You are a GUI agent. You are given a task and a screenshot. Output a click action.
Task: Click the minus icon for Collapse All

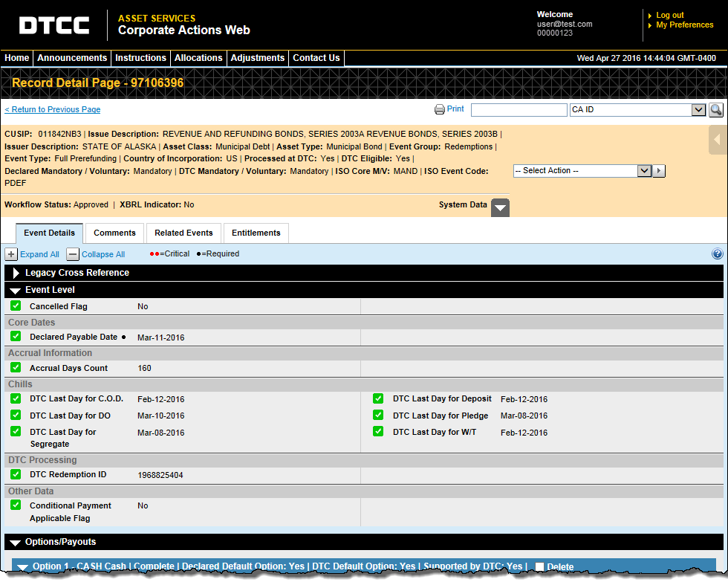coord(73,254)
